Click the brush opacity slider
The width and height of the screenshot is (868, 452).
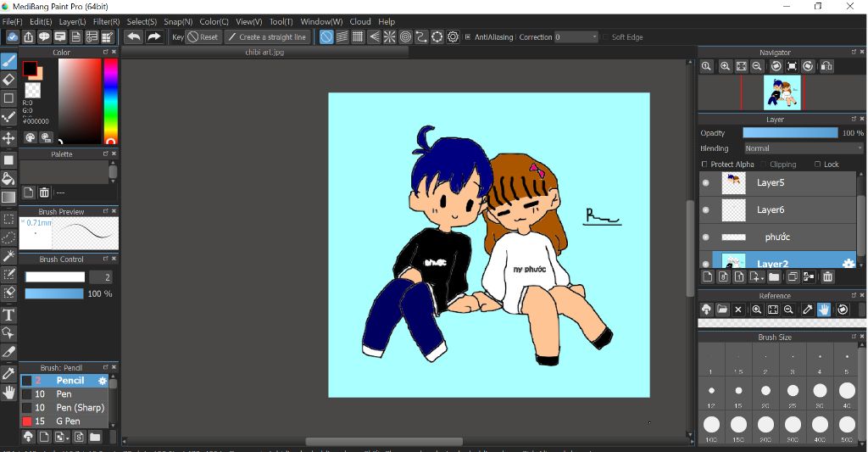pyautogui.click(x=54, y=293)
